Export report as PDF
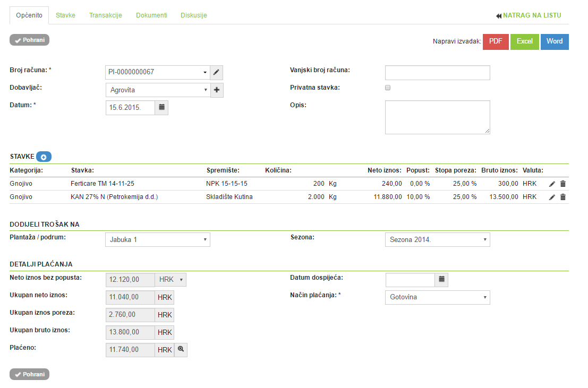This screenshot has height=388, width=588. click(x=496, y=41)
